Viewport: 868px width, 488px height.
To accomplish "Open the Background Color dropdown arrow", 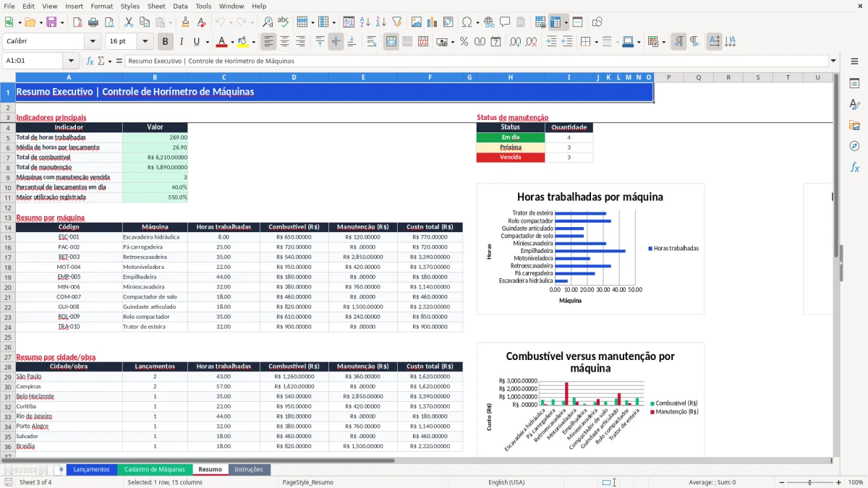I will point(253,42).
